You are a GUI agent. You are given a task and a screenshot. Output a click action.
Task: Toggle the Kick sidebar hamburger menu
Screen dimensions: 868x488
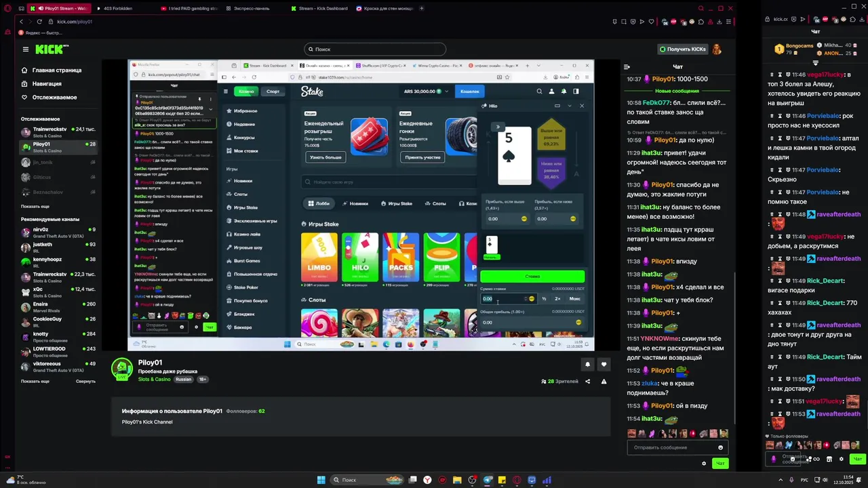coord(26,49)
